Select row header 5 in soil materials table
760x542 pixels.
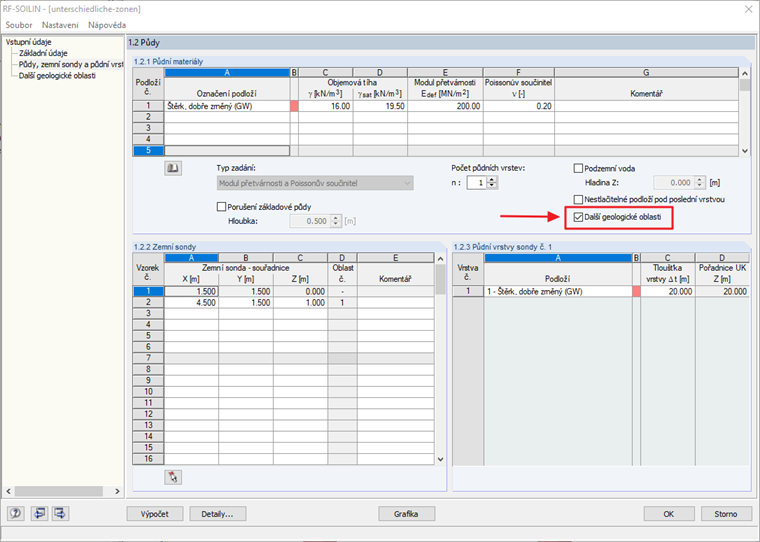148,150
